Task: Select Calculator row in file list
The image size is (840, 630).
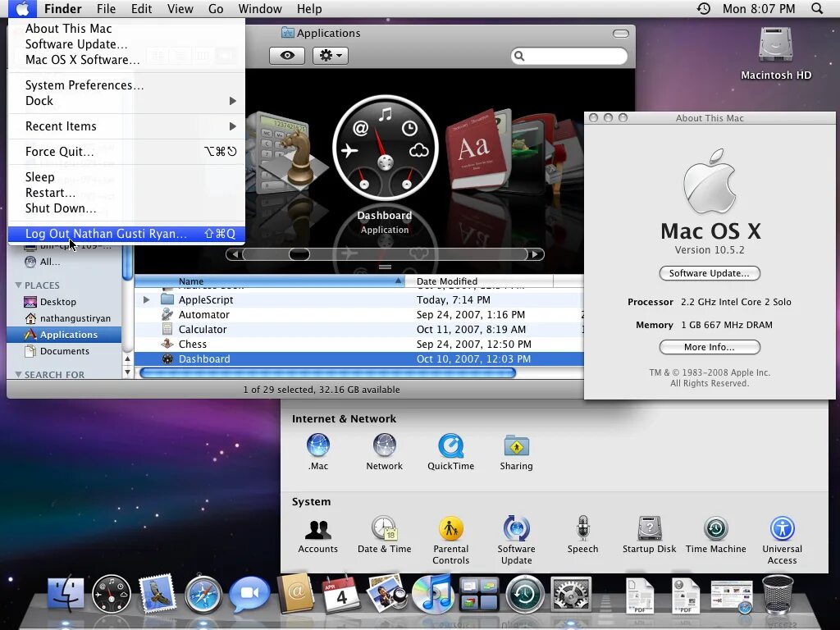Action: pos(358,330)
